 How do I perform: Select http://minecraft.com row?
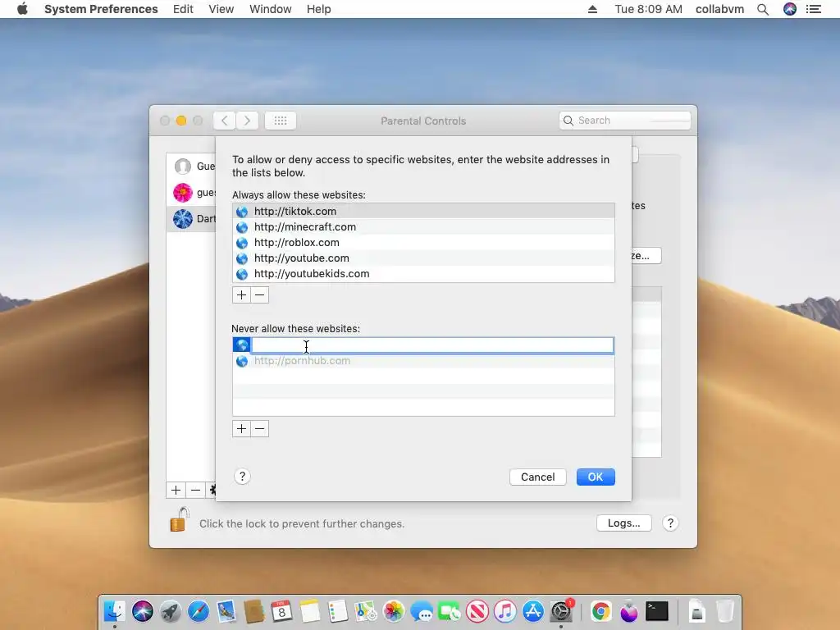pyautogui.click(x=423, y=226)
